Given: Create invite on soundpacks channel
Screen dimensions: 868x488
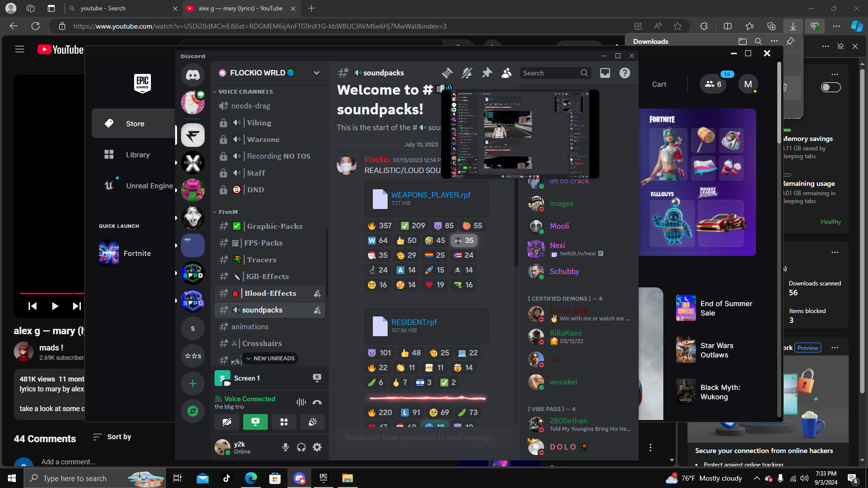Looking at the screenshot, I should 317,310.
